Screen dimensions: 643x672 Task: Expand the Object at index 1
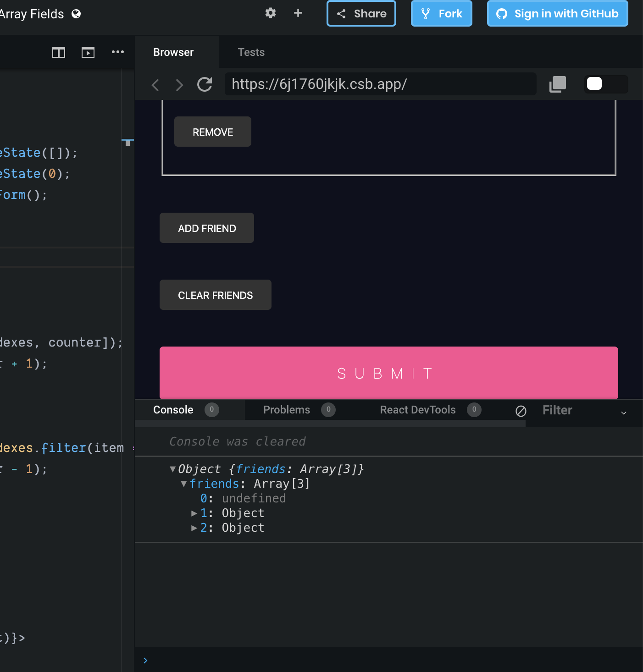194,513
